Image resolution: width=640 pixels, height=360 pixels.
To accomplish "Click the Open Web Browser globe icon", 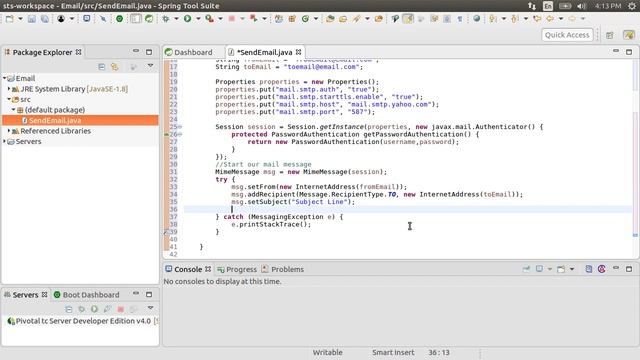I will pos(476,19).
